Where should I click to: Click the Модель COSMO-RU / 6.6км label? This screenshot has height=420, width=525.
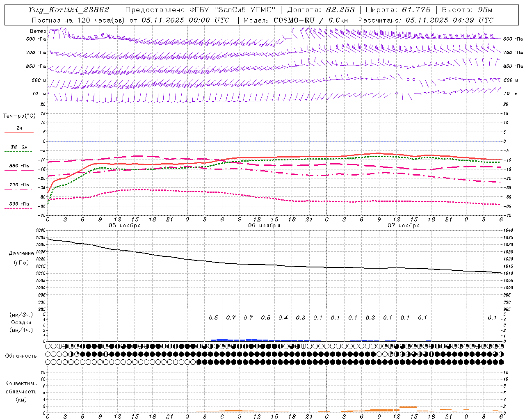tap(296, 20)
